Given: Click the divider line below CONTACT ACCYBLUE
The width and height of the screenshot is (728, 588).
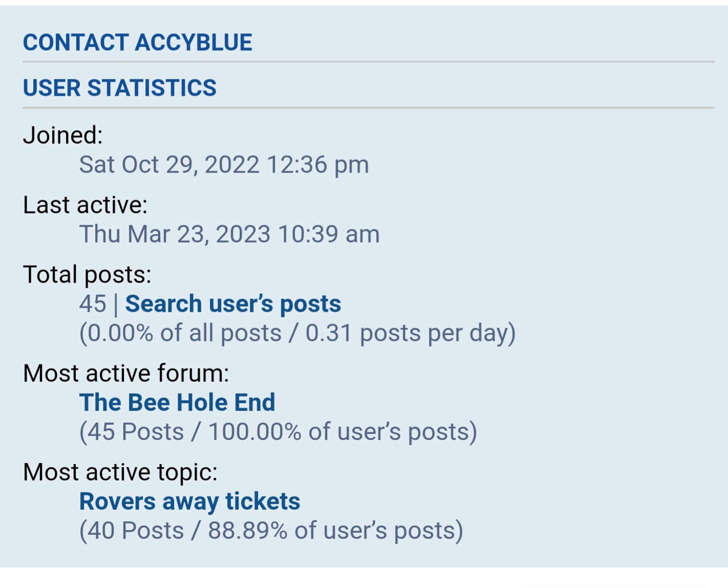Looking at the screenshot, I should pyautogui.click(x=369, y=62).
